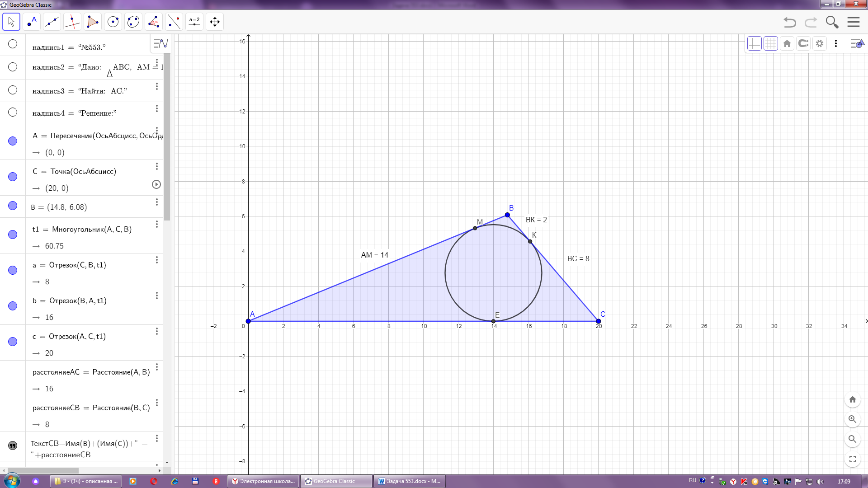
Task: Open more options for надпись3 row
Action: pyautogui.click(x=157, y=86)
